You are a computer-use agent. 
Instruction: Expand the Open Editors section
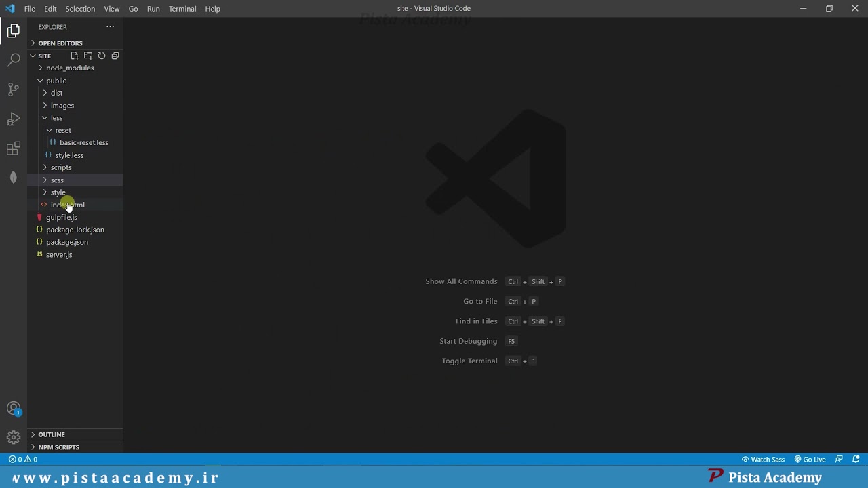(x=75, y=43)
